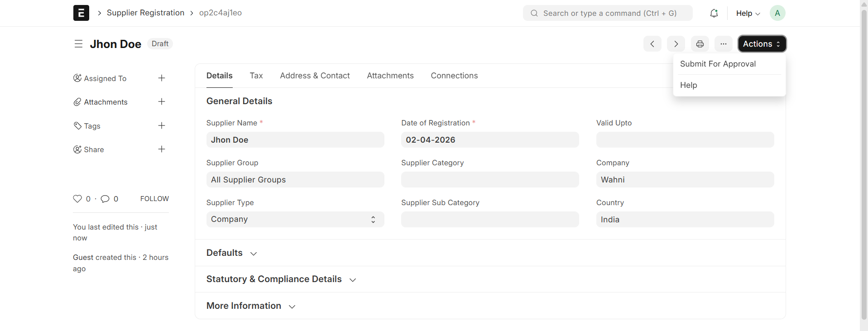Viewport: 868px width, 331px height.
Task: Edit Date of Registration field
Action: [x=490, y=140]
